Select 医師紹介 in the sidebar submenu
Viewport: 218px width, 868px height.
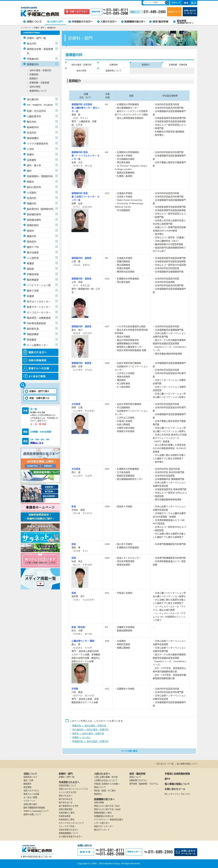pos(33,78)
